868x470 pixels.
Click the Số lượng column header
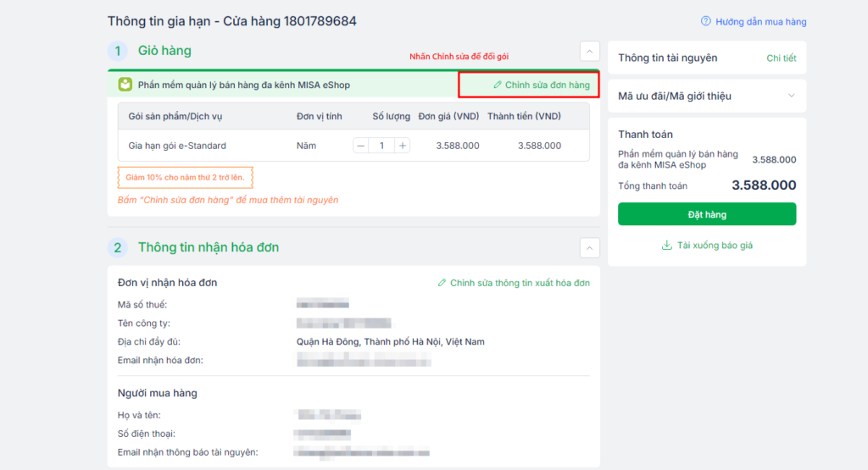(392, 116)
